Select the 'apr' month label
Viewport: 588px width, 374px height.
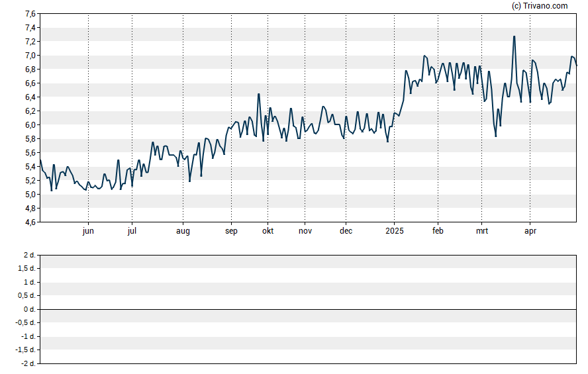[530, 231]
